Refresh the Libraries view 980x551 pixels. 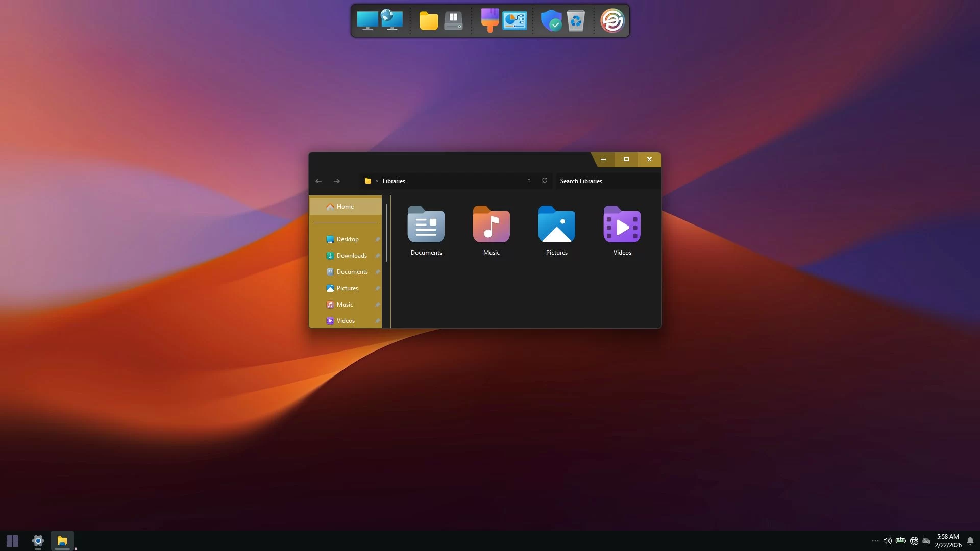pyautogui.click(x=545, y=181)
